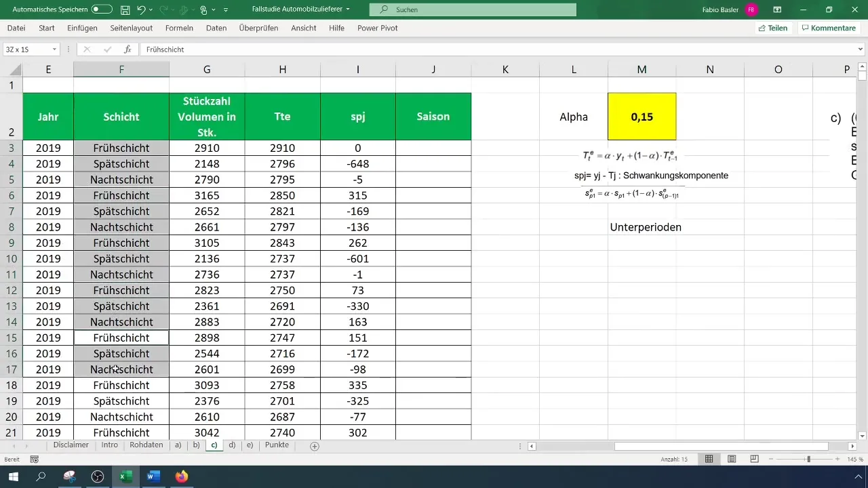Click the Save icon in title bar
This screenshot has height=488, width=868.
125,10
